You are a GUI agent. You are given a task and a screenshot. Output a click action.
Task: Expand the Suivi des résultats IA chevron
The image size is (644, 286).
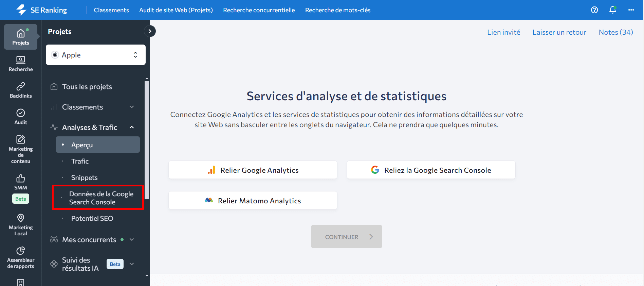(132, 264)
